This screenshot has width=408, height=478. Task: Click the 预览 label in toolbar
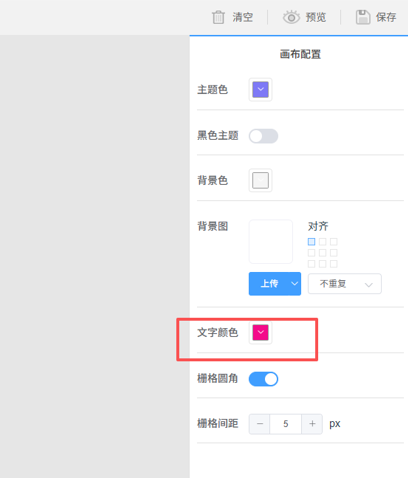tap(316, 17)
